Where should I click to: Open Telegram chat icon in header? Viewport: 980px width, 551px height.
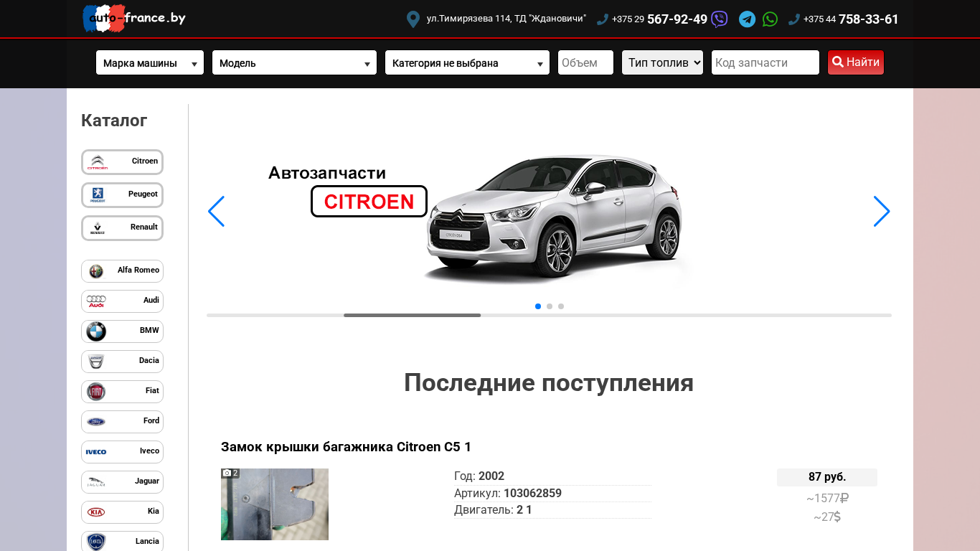747,19
